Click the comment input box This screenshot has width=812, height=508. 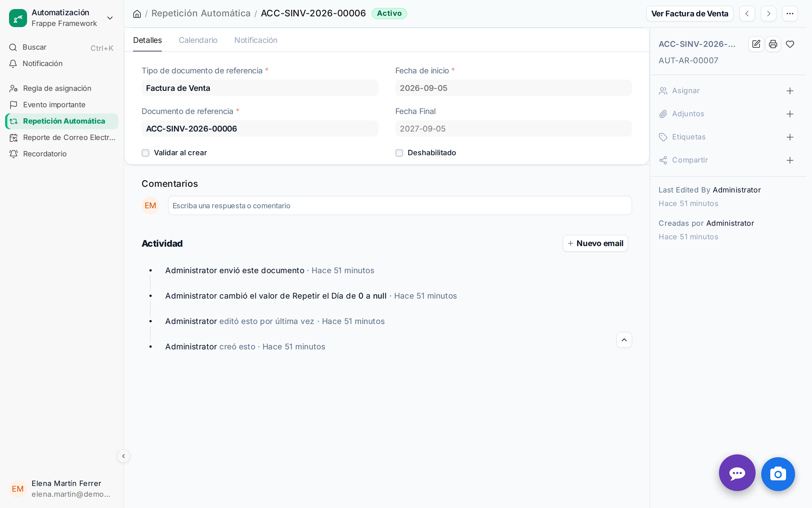pyautogui.click(x=400, y=206)
